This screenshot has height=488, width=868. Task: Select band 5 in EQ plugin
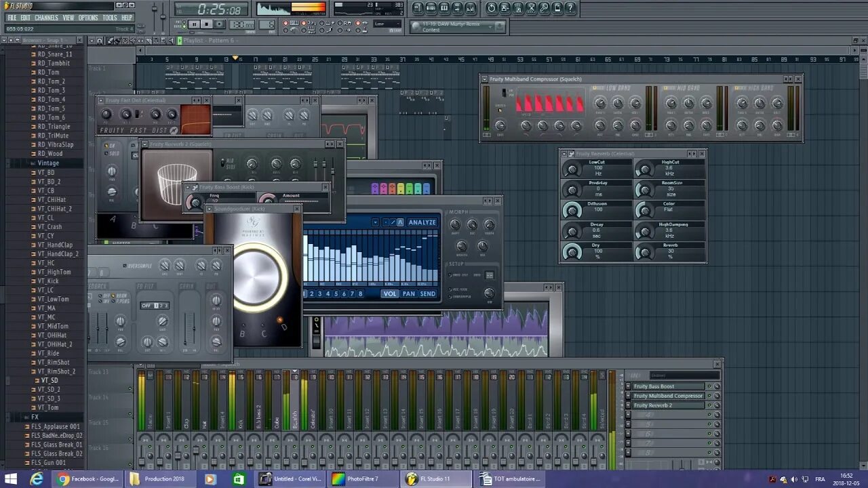point(336,293)
